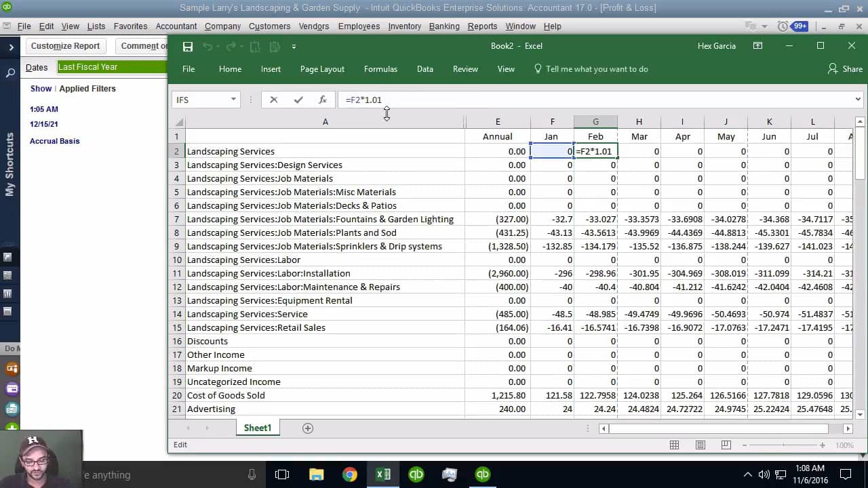Select the Sheet1 worksheet tab
The width and height of the screenshot is (868, 488).
(x=257, y=428)
